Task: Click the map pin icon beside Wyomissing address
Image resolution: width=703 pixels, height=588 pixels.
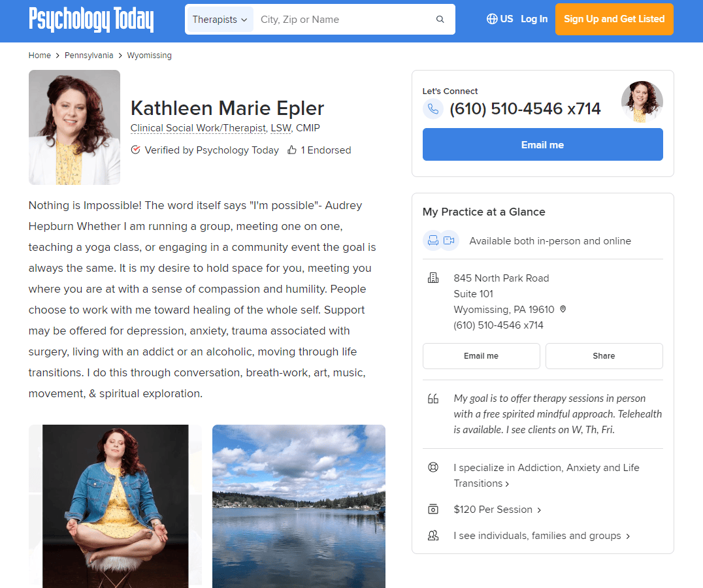Action: coord(563,309)
